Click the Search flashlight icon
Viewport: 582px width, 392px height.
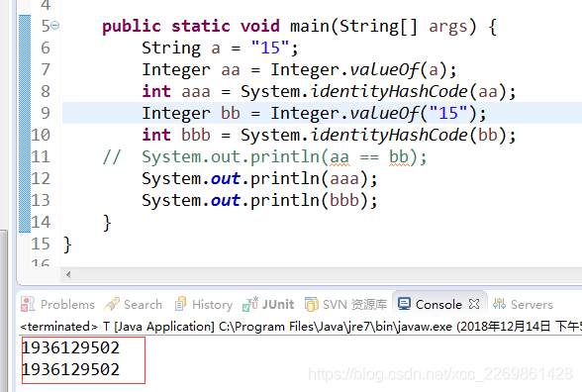(112, 304)
